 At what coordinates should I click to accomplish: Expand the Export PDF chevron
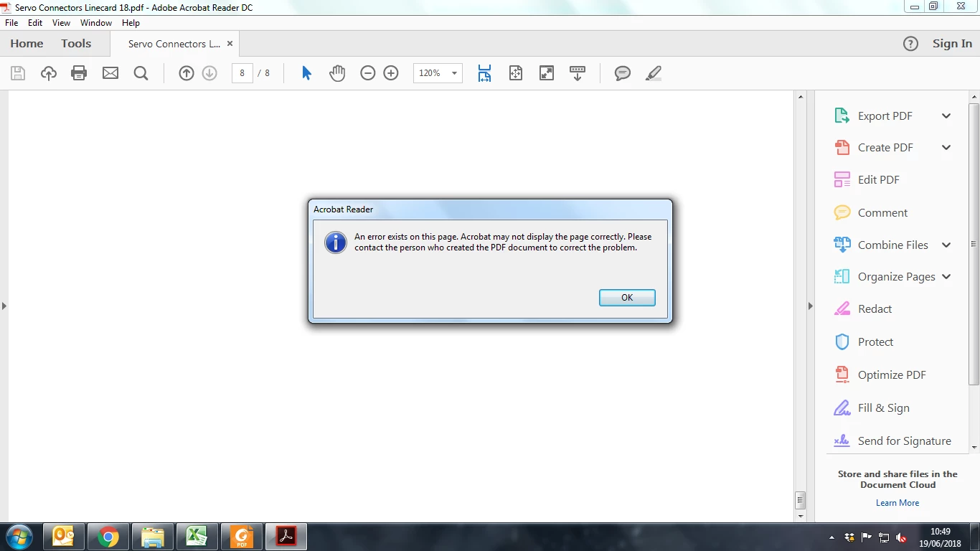tap(946, 116)
